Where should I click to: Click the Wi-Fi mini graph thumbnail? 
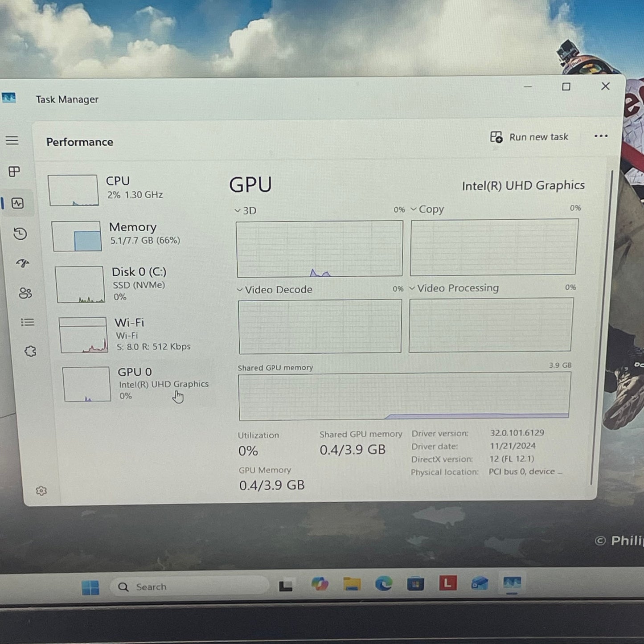coord(83,335)
